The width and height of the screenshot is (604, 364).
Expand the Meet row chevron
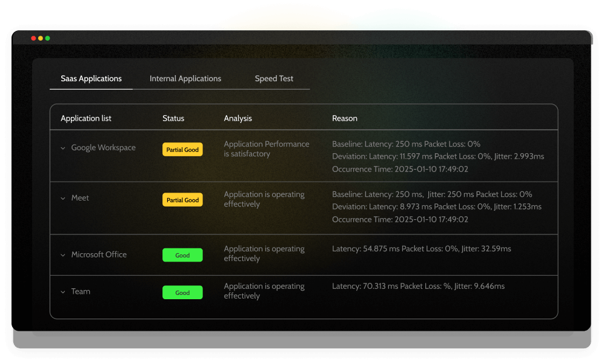click(63, 199)
